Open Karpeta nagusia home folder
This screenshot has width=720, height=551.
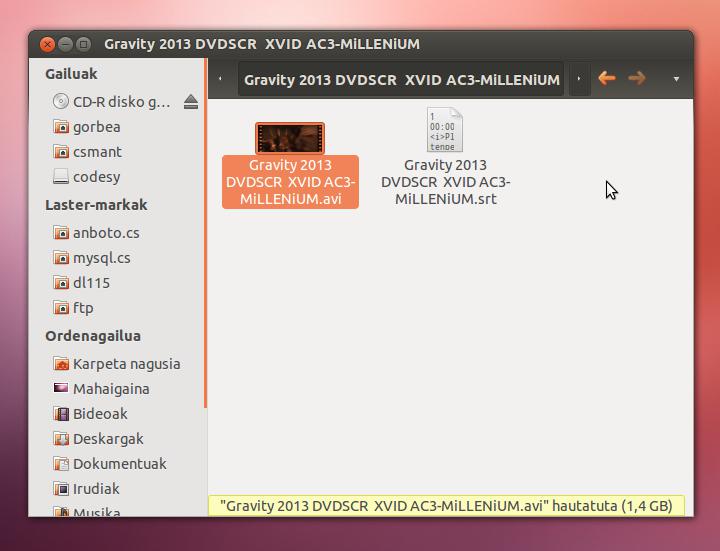[x=126, y=364]
